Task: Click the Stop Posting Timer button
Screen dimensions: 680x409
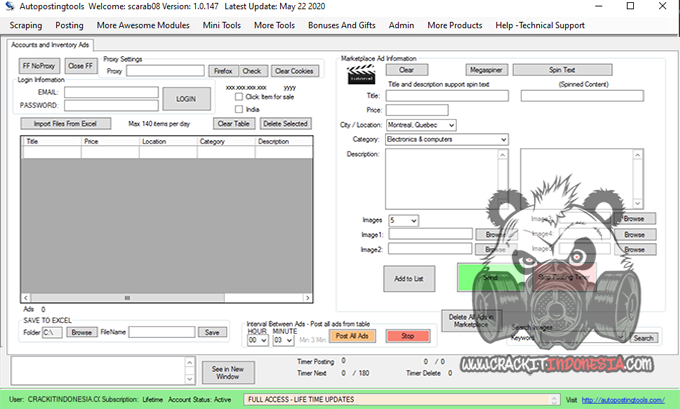Action: click(x=563, y=277)
